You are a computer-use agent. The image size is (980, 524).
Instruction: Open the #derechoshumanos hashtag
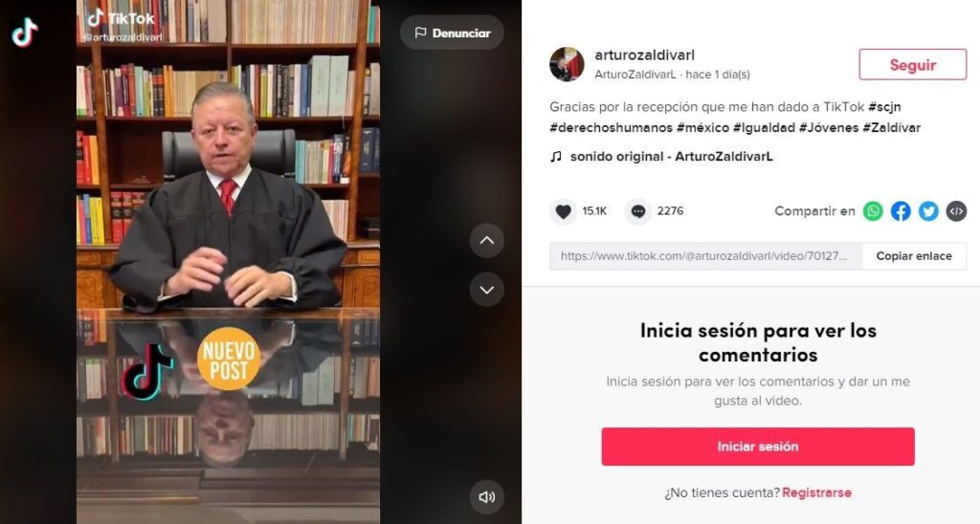tap(611, 127)
